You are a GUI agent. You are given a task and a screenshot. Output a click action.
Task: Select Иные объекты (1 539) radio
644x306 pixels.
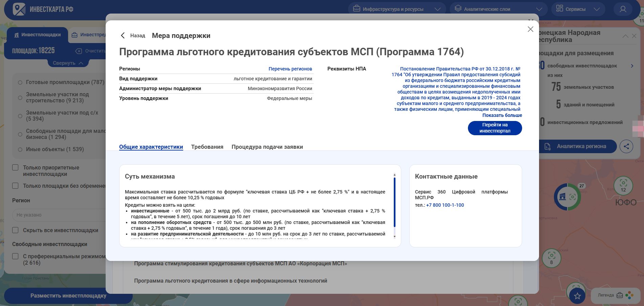pos(20,149)
